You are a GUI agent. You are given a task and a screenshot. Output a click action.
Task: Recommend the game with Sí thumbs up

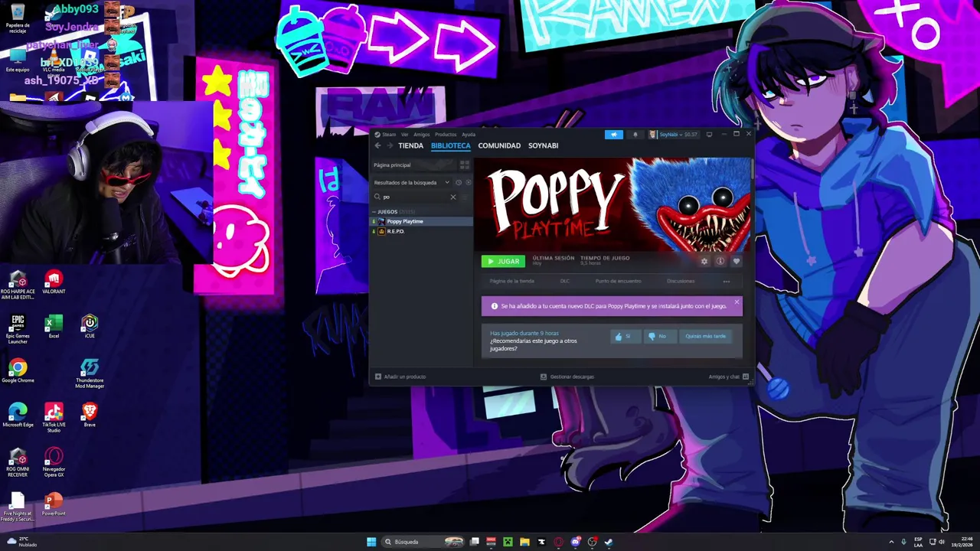[626, 336]
